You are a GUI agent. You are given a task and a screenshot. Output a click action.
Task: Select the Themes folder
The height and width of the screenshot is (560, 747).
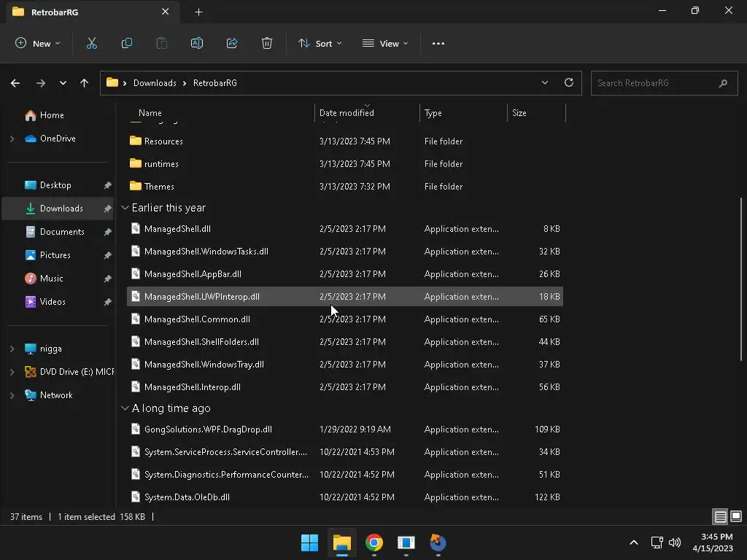pos(345,187)
